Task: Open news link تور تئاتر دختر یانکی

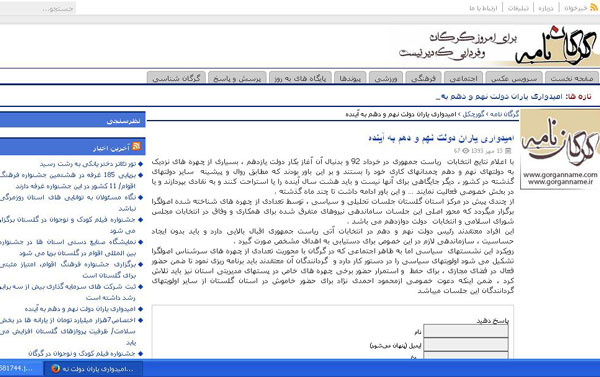Action: click(x=88, y=164)
